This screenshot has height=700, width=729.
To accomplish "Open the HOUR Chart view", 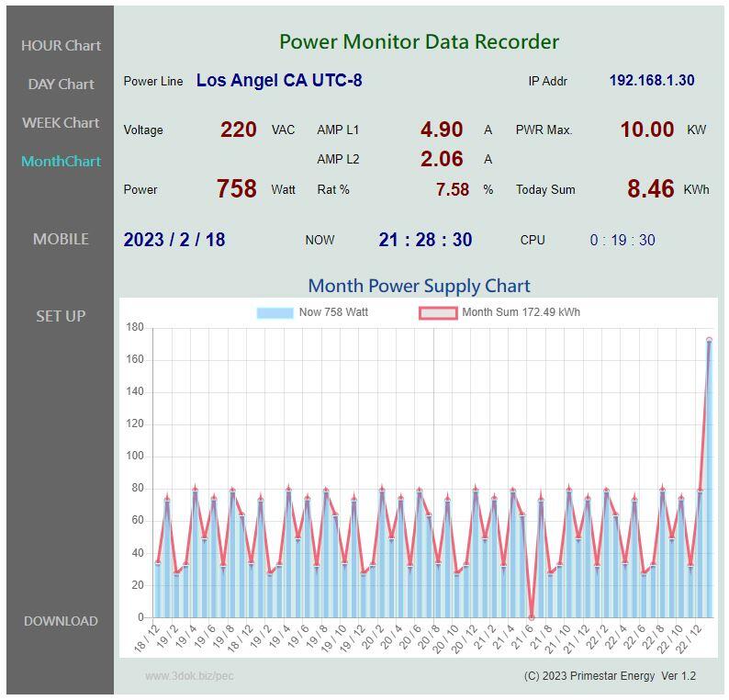I will (61, 45).
